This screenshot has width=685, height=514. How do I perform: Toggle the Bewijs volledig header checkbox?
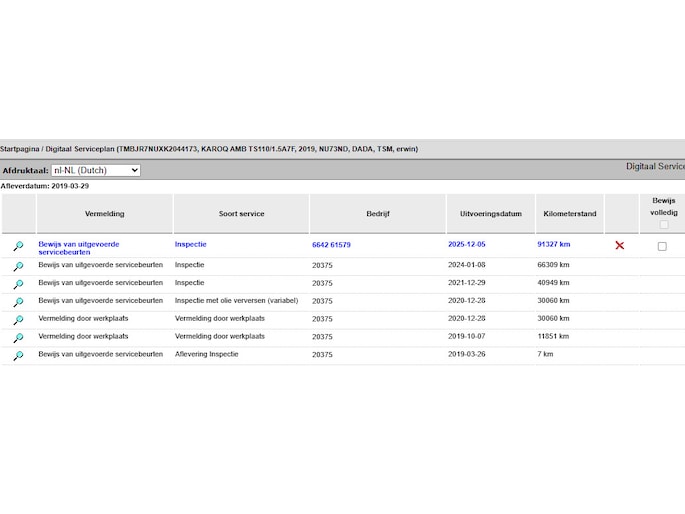(x=662, y=225)
